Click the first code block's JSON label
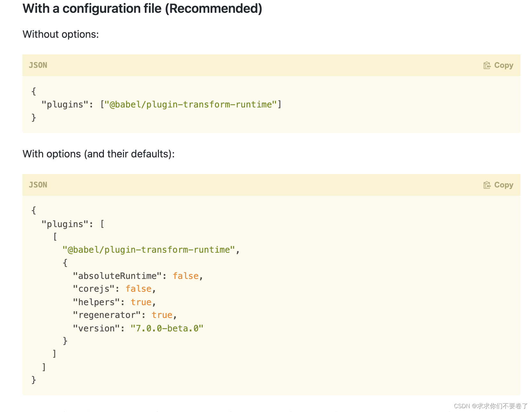 pyautogui.click(x=38, y=65)
